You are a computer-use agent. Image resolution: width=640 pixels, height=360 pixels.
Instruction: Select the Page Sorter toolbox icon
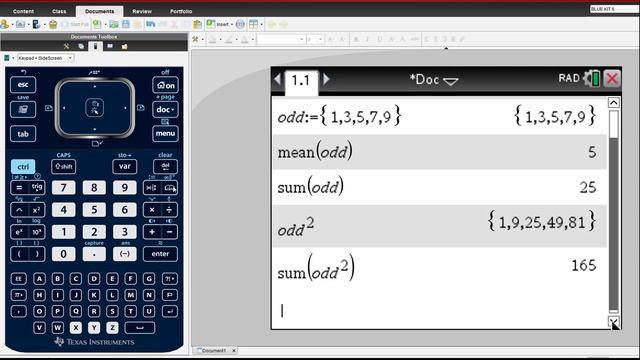tap(81, 46)
